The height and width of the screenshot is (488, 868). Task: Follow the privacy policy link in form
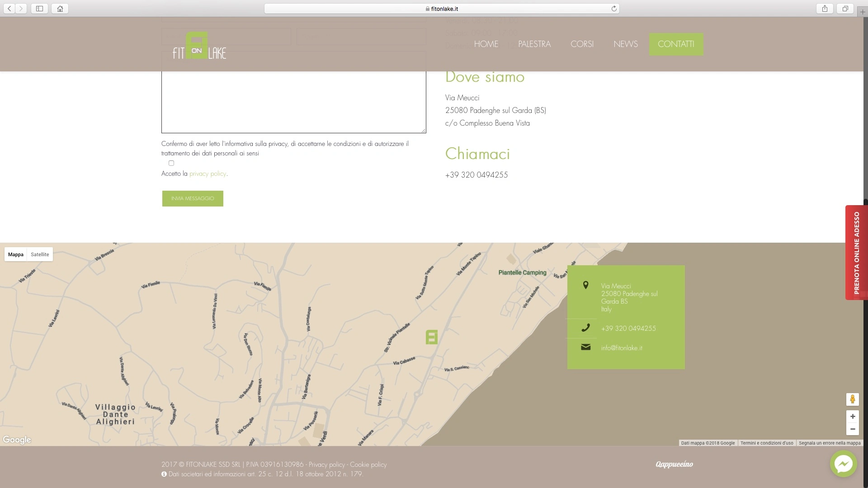tap(208, 174)
